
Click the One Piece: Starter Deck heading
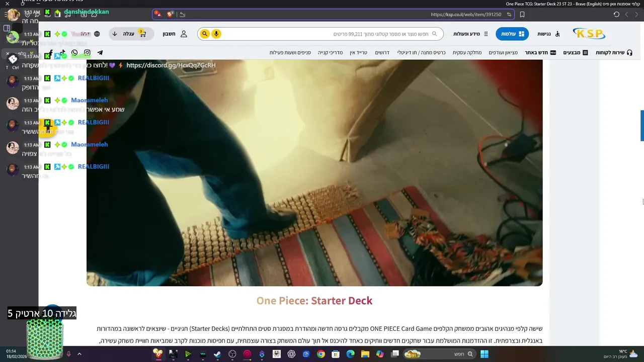point(314,301)
